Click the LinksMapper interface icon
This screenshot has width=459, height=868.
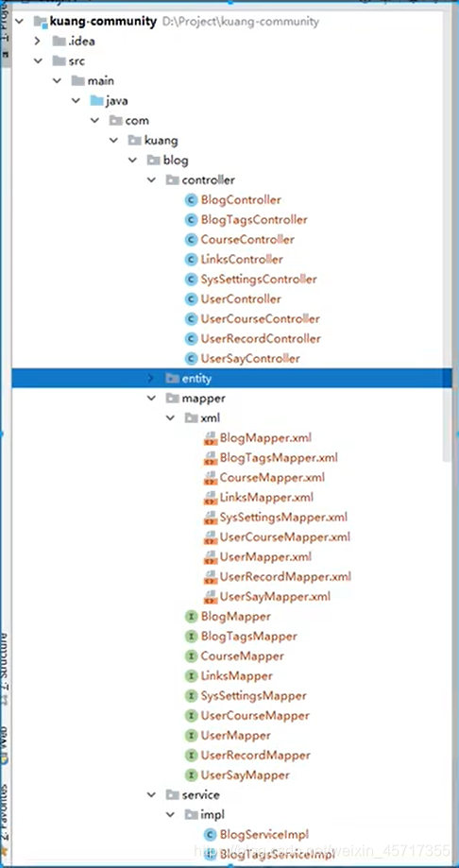click(191, 676)
